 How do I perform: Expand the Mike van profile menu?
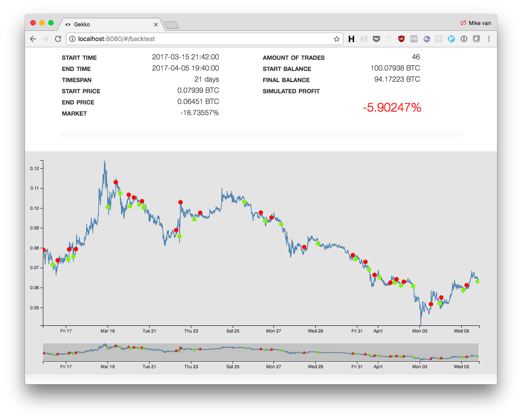(x=476, y=23)
